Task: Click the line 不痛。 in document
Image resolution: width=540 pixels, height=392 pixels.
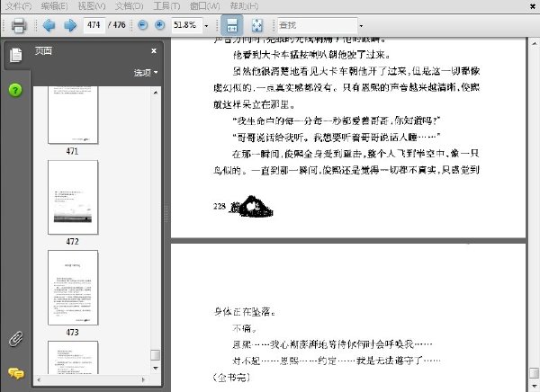Action: point(244,328)
